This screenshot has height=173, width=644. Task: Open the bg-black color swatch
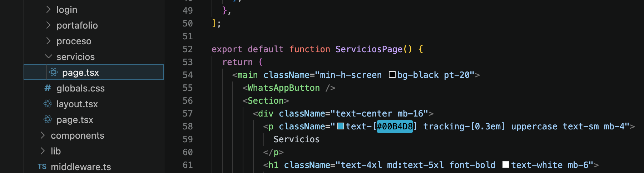[x=392, y=75]
